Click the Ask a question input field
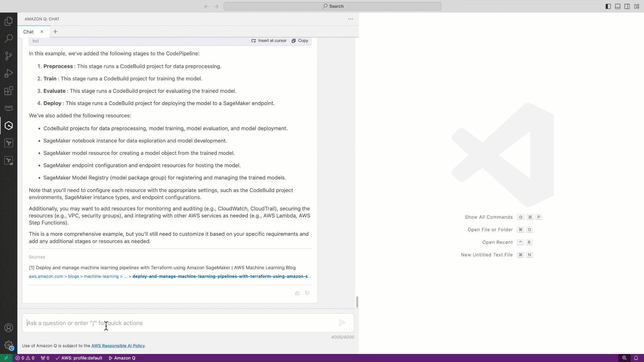 (x=181, y=323)
